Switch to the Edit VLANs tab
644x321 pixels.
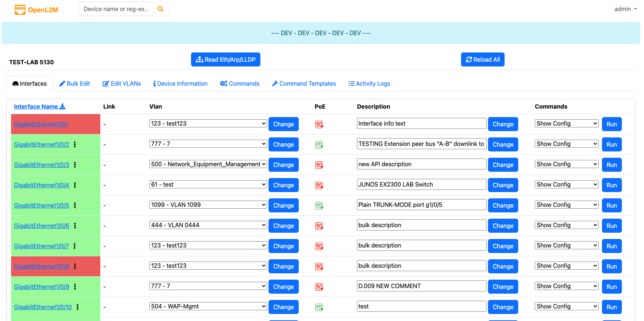coord(122,83)
